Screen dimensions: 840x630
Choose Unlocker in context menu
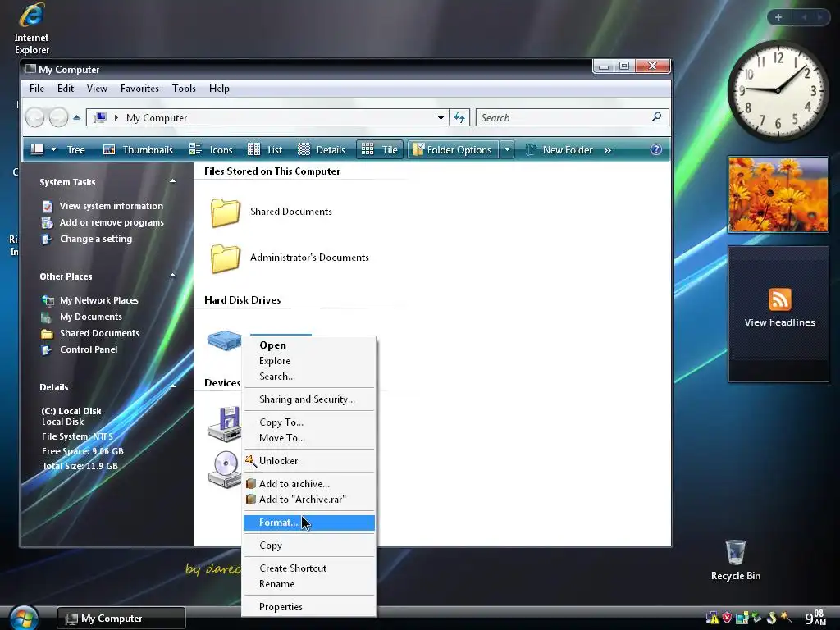point(309,461)
